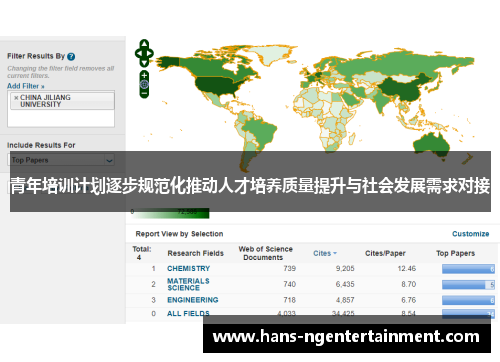Zoom in on the map with plus
This screenshot has width=500, height=362.
[144, 75]
